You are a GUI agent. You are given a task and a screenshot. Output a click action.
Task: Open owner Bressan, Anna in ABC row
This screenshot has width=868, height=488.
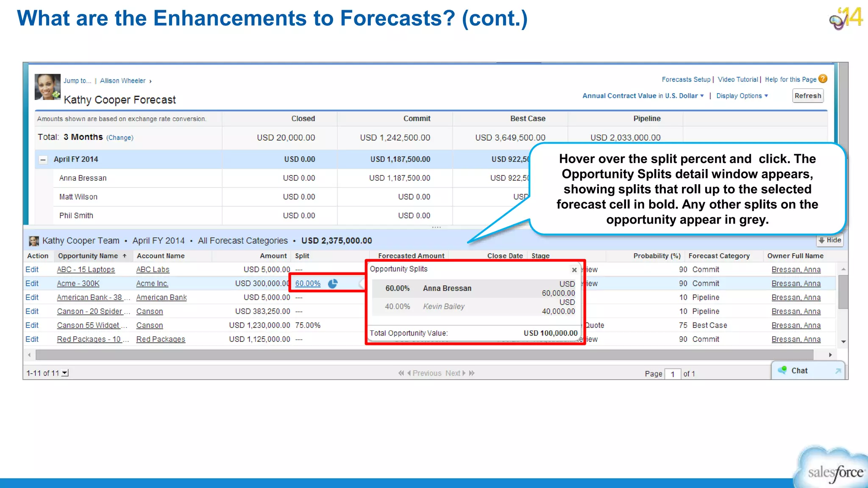click(796, 269)
